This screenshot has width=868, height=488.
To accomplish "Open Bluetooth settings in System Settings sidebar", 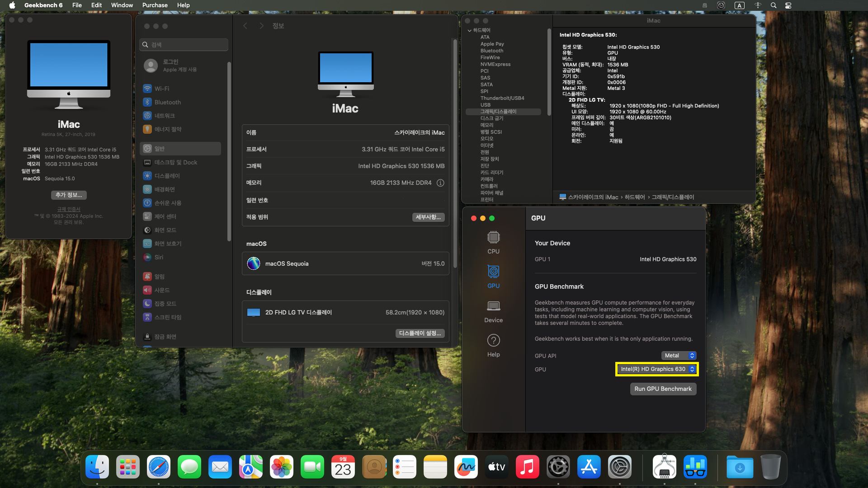I will (x=181, y=102).
